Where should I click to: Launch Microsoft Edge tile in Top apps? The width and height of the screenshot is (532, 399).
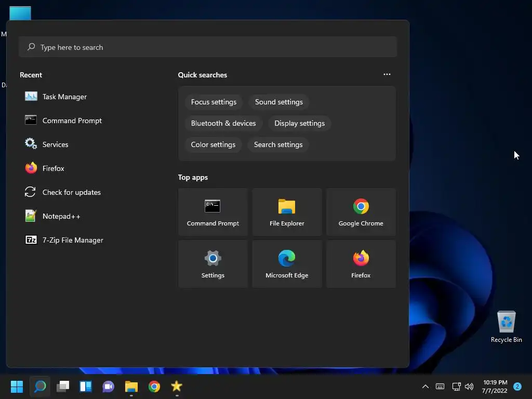(x=287, y=264)
